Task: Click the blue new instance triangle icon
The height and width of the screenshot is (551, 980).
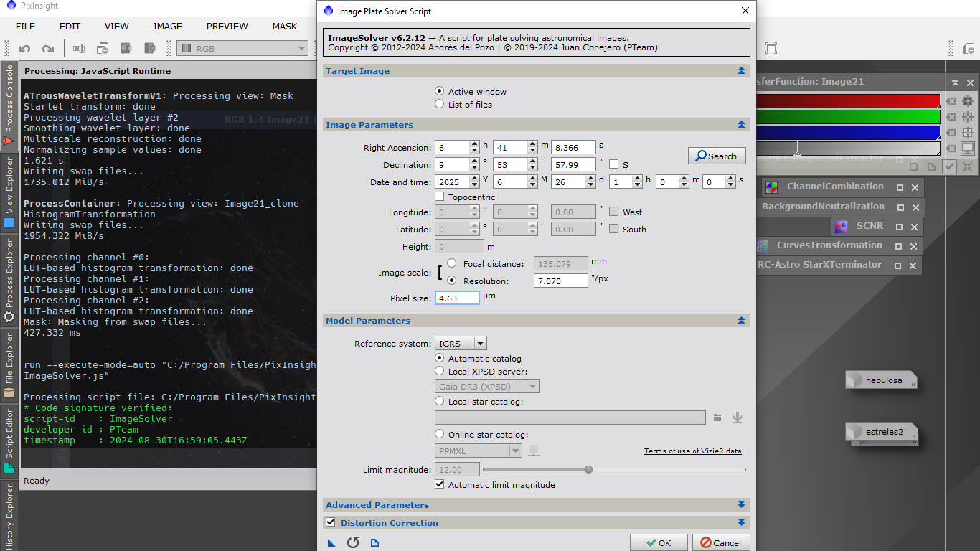Action: pyautogui.click(x=331, y=543)
